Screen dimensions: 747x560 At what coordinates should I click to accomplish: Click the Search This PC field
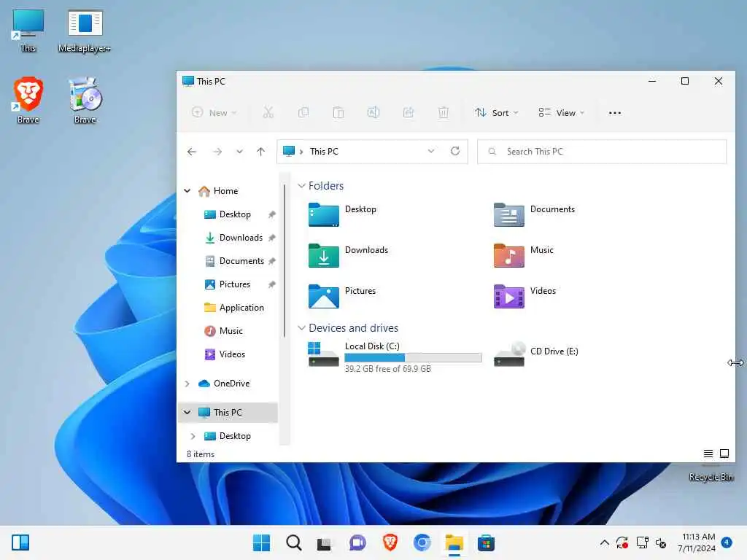pyautogui.click(x=602, y=152)
